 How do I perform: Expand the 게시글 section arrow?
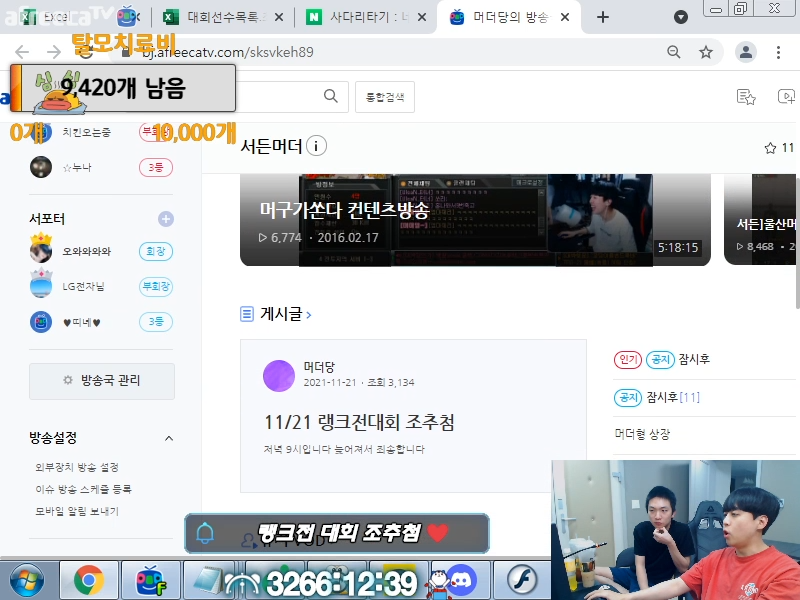click(309, 315)
